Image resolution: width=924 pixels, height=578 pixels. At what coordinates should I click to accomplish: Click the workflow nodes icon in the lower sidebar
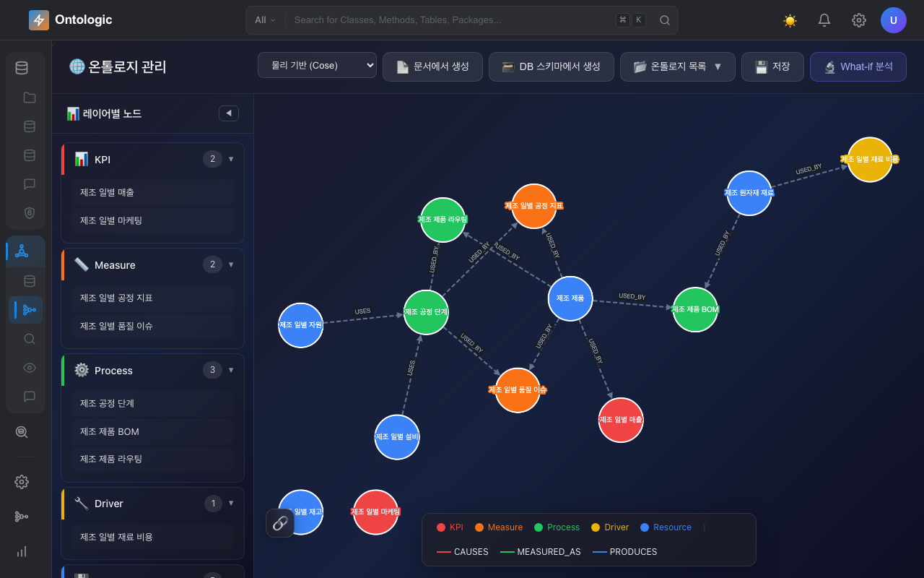pyautogui.click(x=22, y=517)
